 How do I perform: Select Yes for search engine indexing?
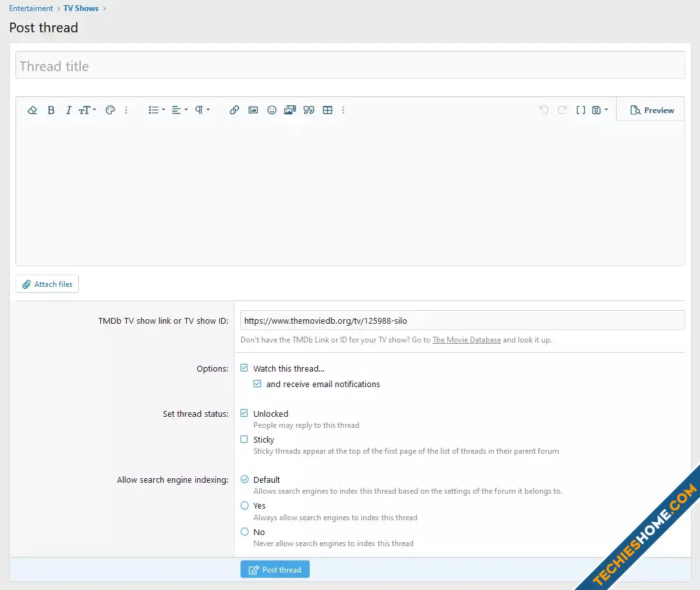(x=244, y=505)
